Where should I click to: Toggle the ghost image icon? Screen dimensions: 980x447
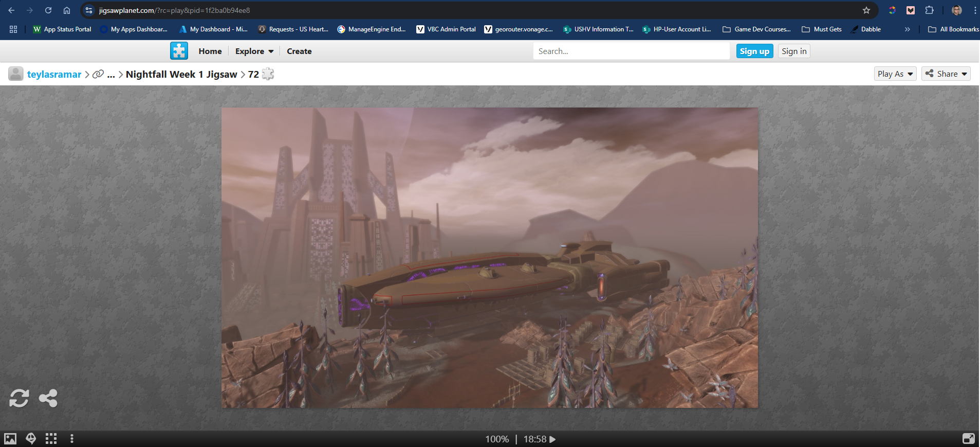31,439
